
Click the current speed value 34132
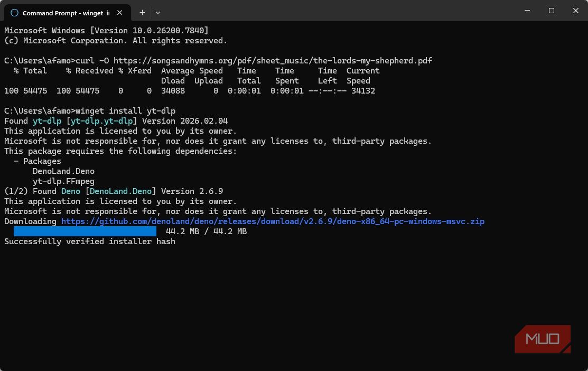tap(363, 91)
